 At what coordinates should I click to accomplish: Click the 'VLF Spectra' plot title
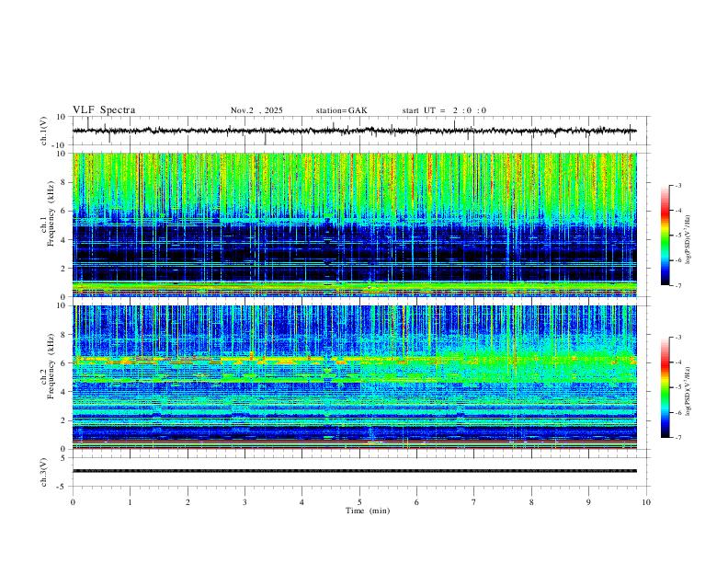pos(104,110)
